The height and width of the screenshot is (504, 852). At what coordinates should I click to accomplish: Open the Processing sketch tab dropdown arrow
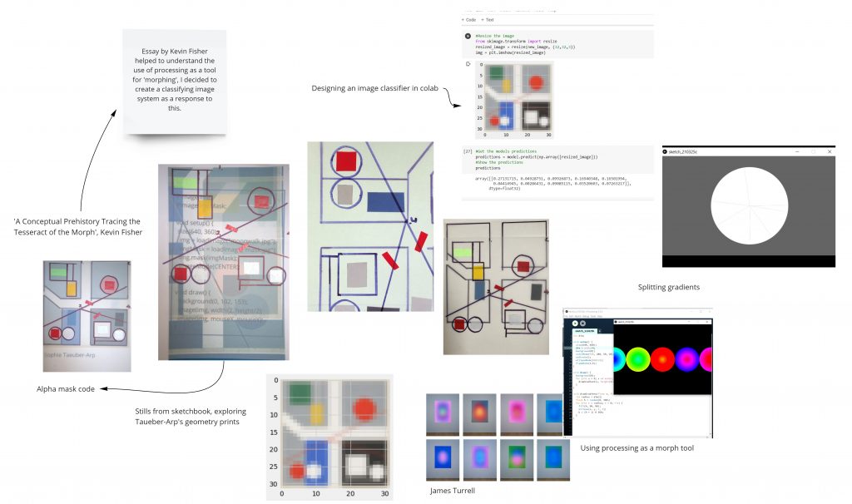(x=599, y=330)
